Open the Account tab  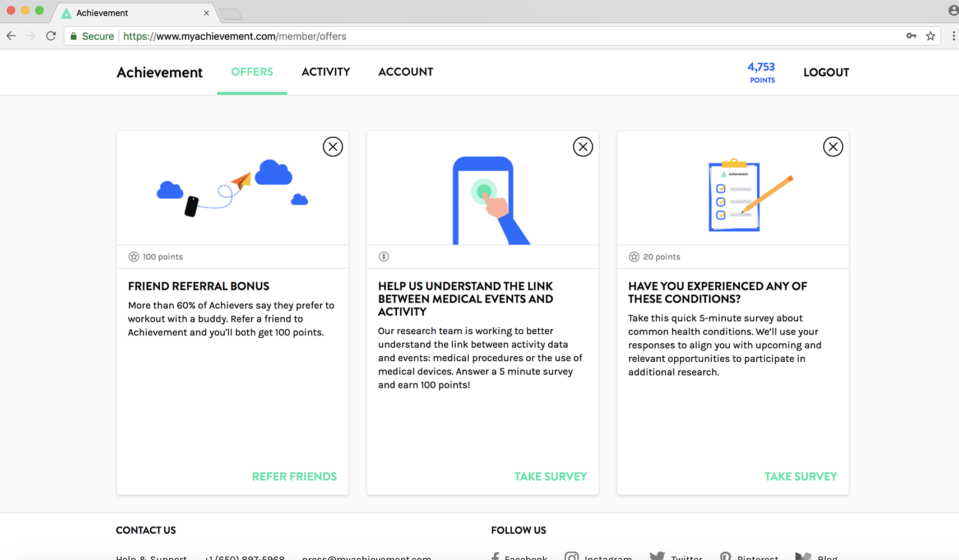tap(406, 72)
